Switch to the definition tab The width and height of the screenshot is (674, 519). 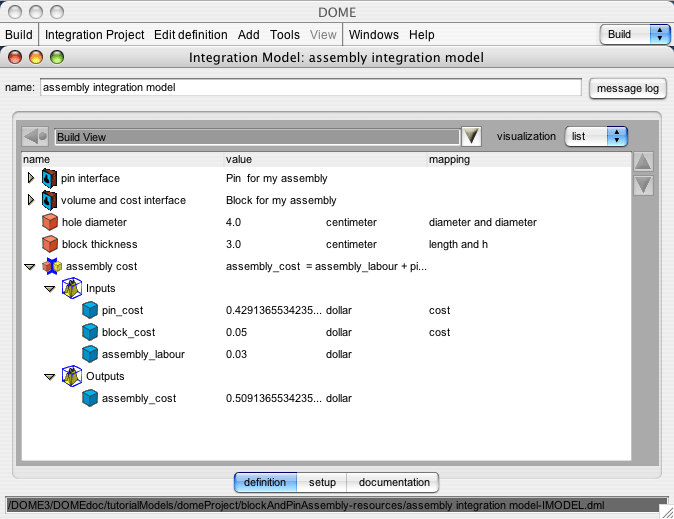click(265, 482)
